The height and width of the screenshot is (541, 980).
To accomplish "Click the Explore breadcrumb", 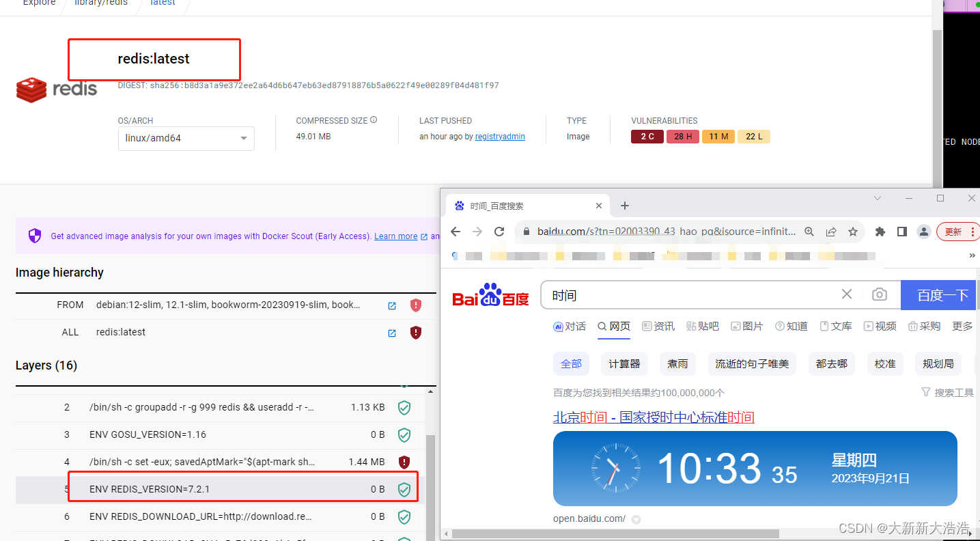I will point(40,3).
